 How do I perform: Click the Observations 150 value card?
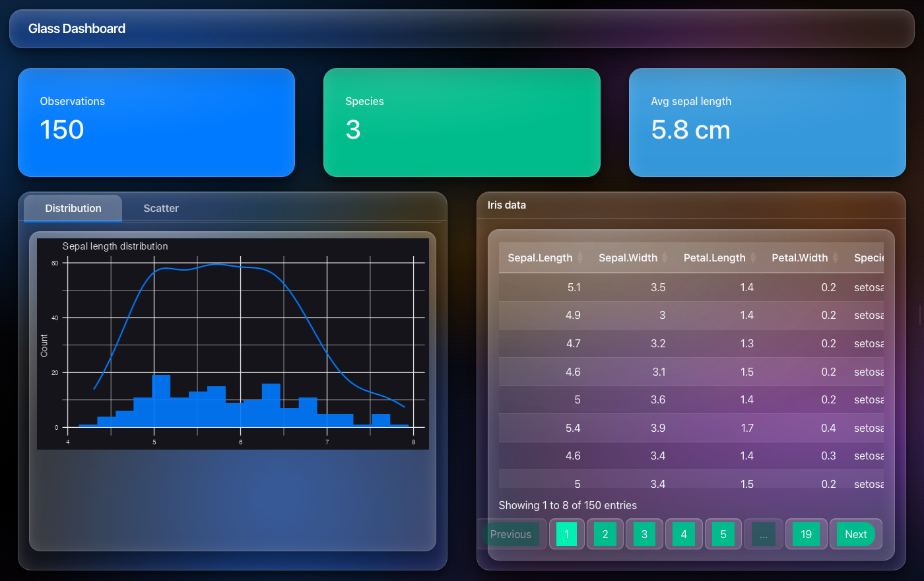pyautogui.click(x=156, y=122)
